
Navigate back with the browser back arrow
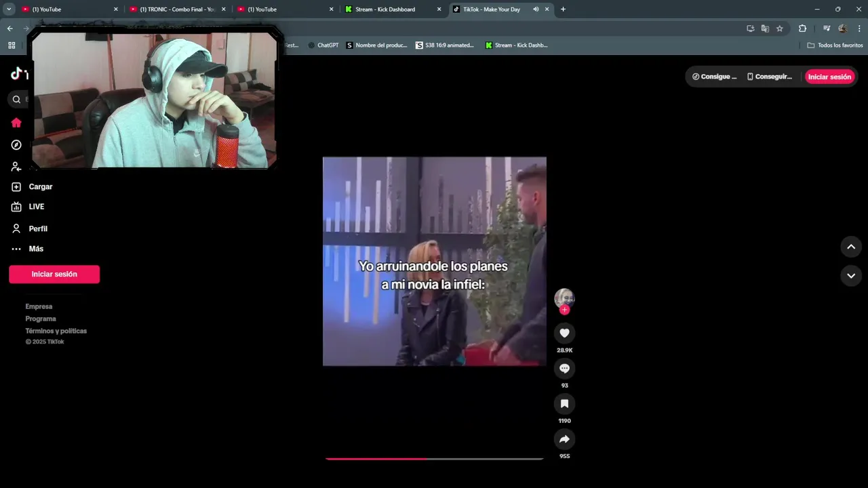10,28
